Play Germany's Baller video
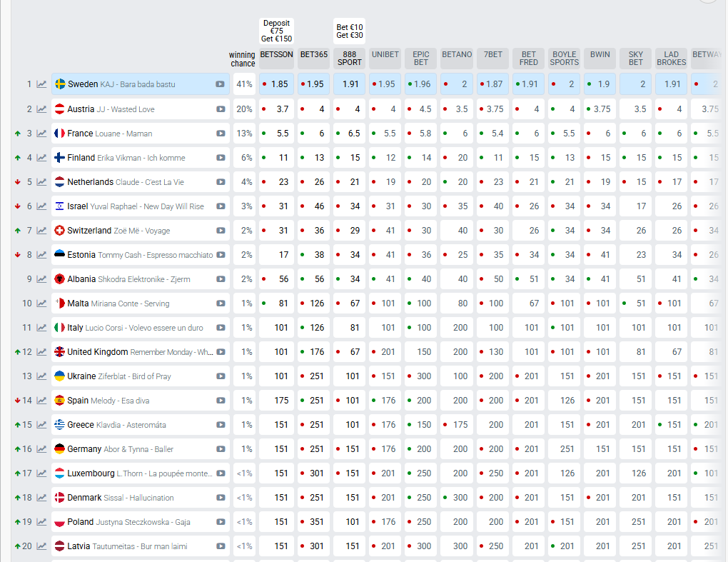This screenshot has height=562, width=728. click(x=221, y=449)
